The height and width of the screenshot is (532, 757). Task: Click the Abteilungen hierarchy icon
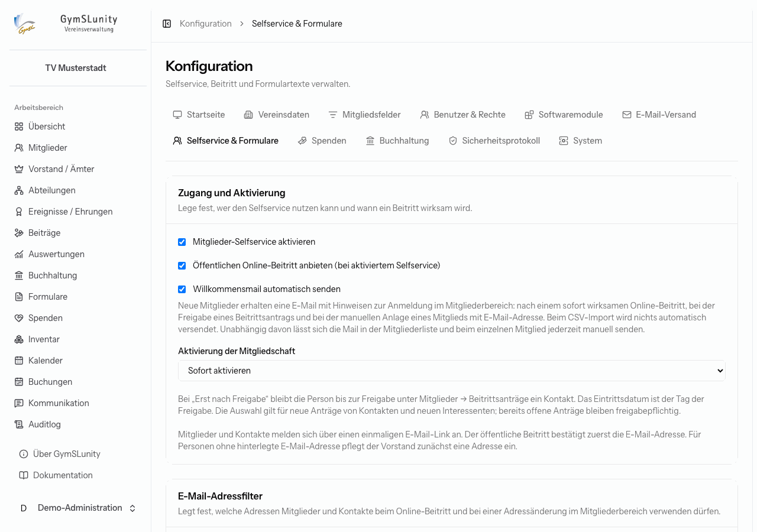[x=19, y=190]
